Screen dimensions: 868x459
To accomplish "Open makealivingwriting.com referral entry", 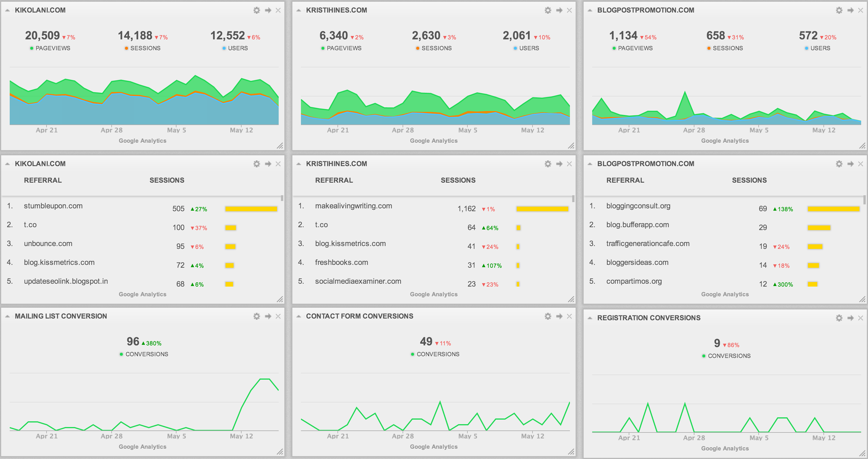I will tap(353, 206).
